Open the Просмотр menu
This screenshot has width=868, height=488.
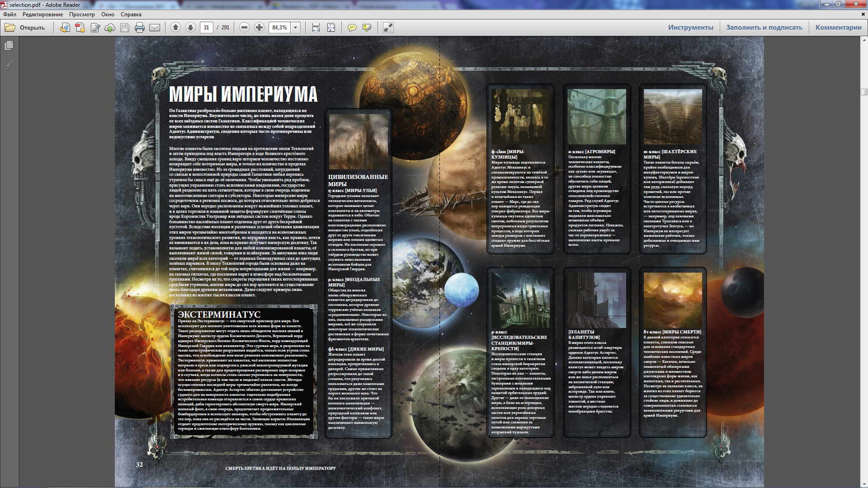pyautogui.click(x=82, y=14)
